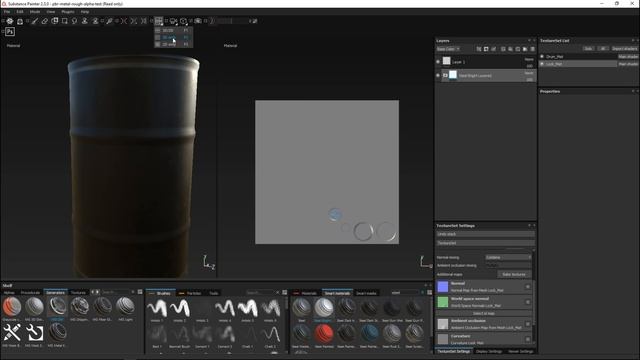Viewport: 640px width, 360px height.
Task: Hide the Steel Bright folder layer
Action: [438, 75]
